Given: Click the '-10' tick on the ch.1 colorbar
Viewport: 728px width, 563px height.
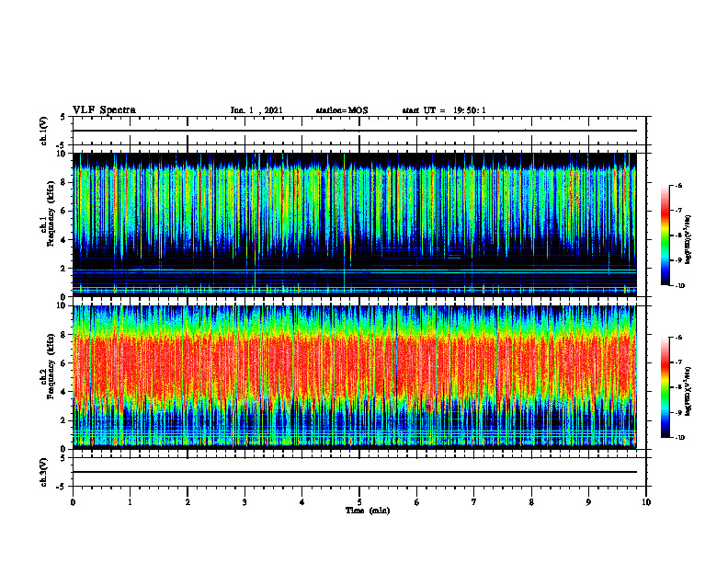Looking at the screenshot, I should 680,286.
